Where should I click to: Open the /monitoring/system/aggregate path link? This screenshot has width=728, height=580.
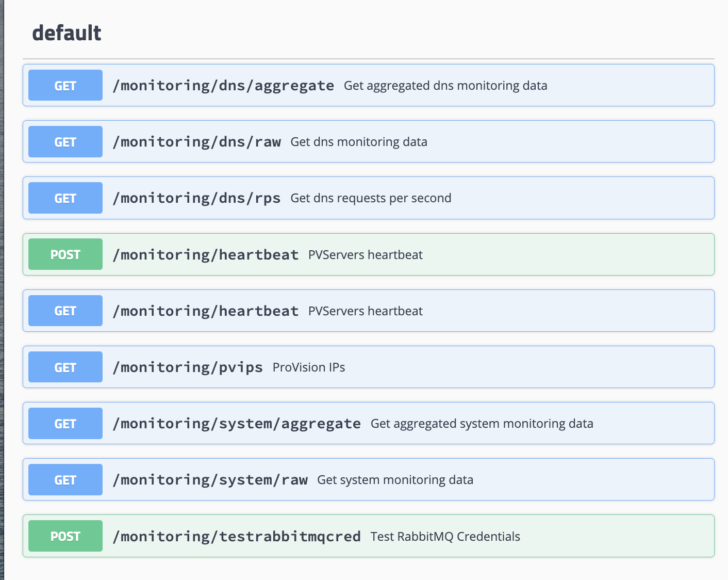237,424
